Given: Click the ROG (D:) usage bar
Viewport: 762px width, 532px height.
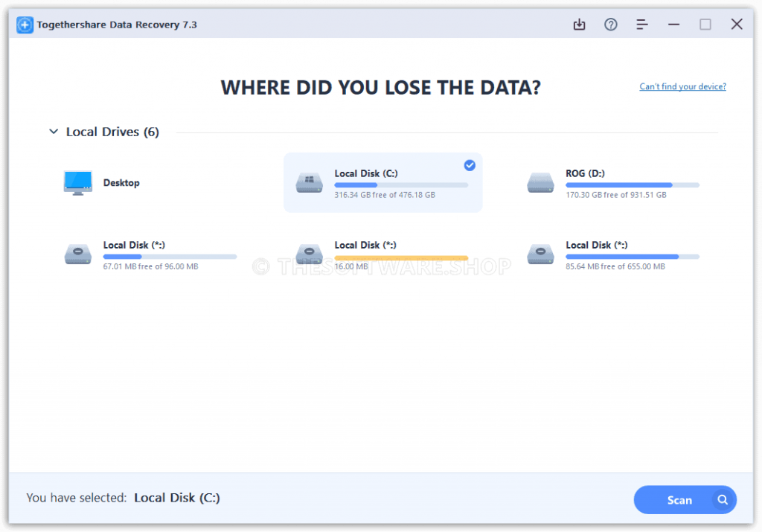Looking at the screenshot, I should [633, 185].
